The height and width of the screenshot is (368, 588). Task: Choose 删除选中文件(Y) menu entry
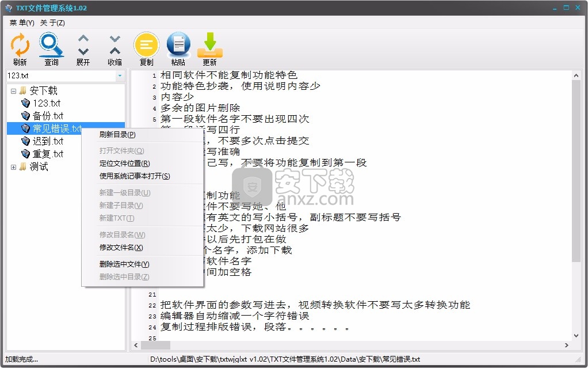[143, 264]
